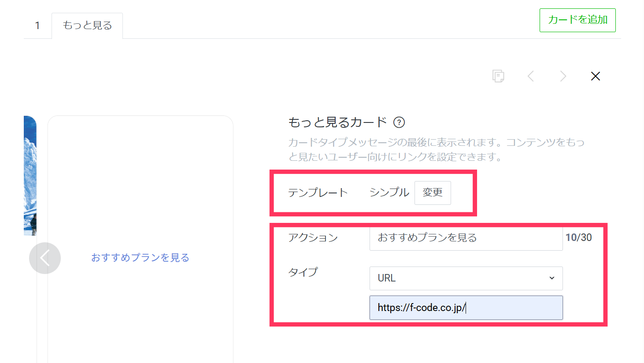Click the テンプレート label

click(318, 193)
